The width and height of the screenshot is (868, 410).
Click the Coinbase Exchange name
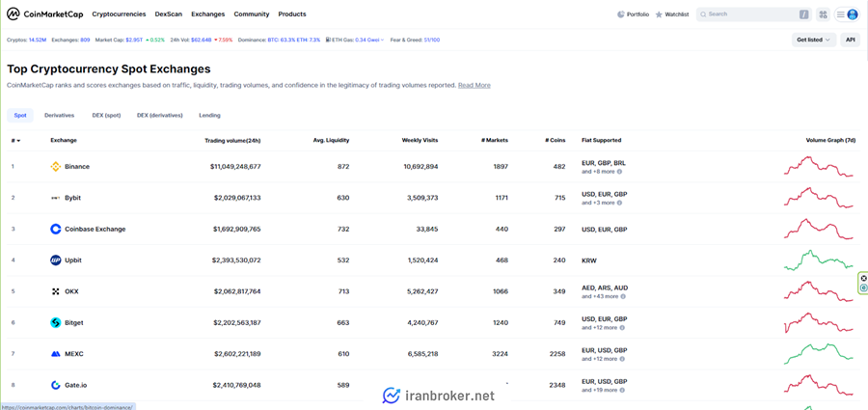click(x=95, y=229)
